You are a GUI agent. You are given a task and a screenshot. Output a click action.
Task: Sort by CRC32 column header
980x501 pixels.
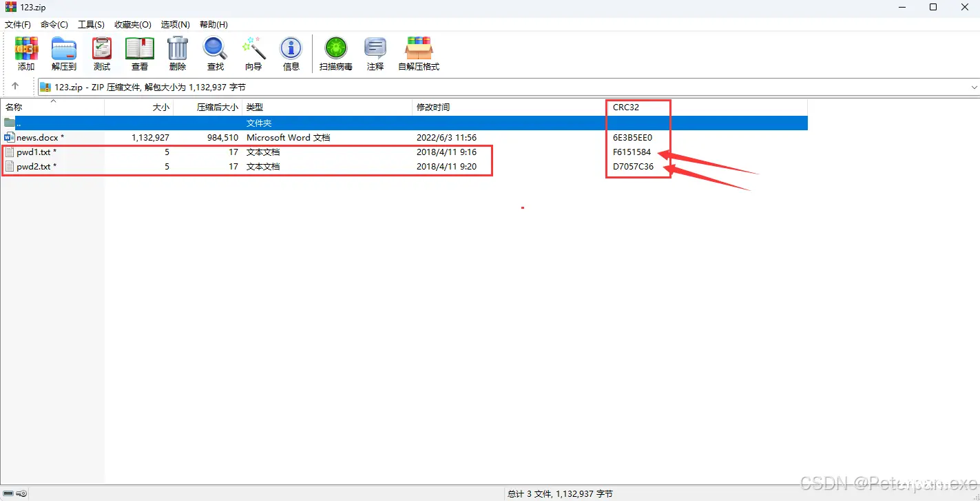pyautogui.click(x=626, y=107)
